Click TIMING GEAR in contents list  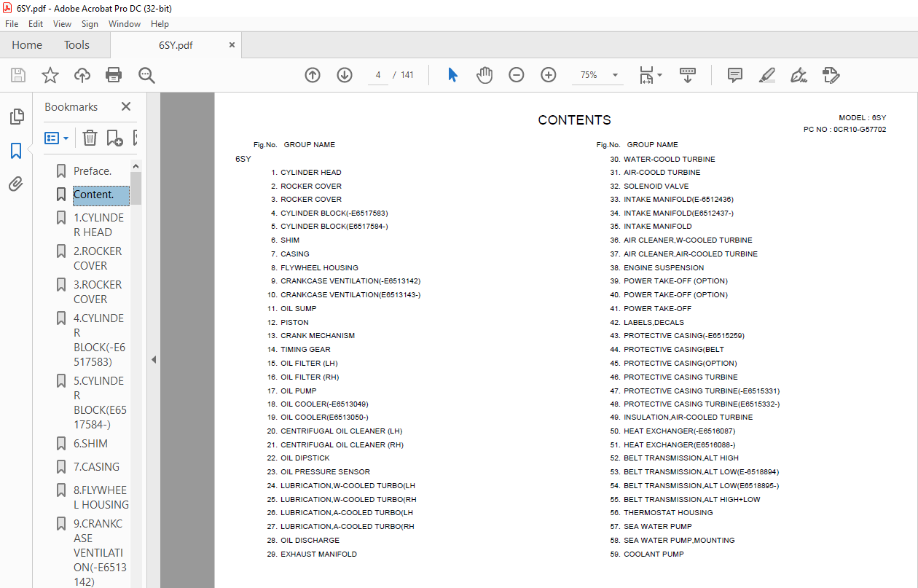305,350
